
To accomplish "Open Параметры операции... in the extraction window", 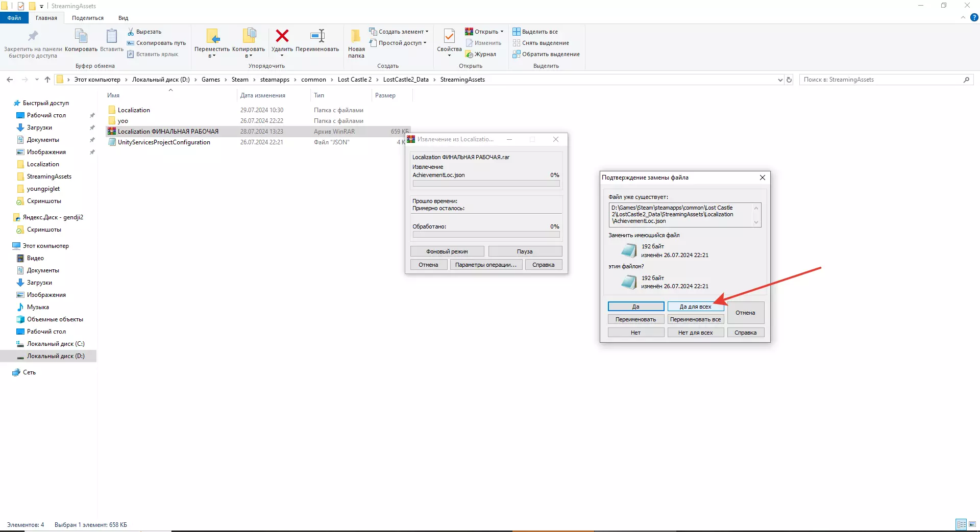I will click(x=486, y=265).
